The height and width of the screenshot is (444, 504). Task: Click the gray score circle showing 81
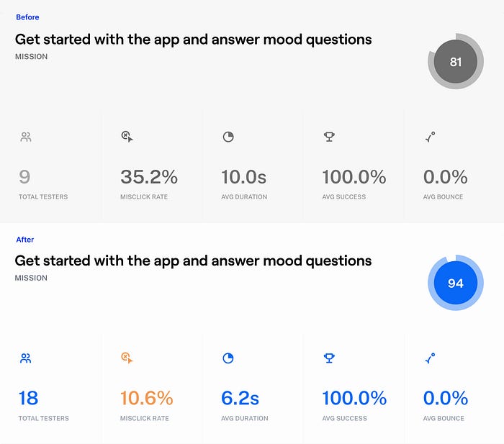pos(456,61)
